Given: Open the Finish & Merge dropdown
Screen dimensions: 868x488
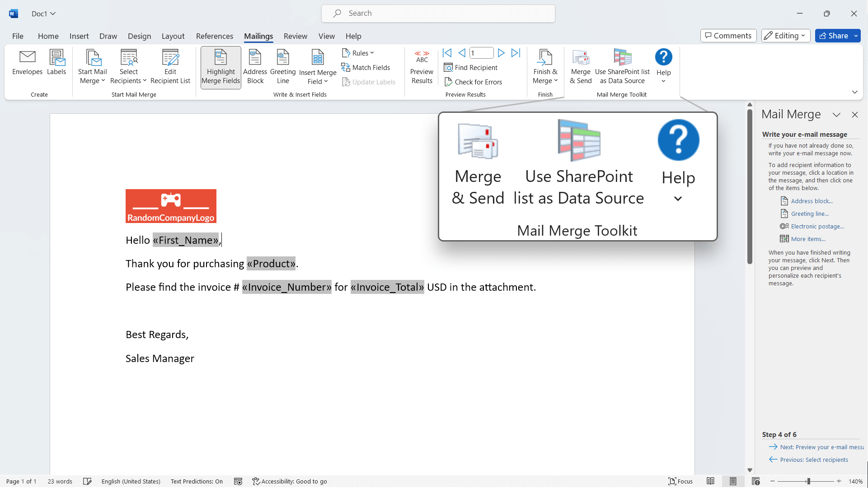Looking at the screenshot, I should coord(545,67).
